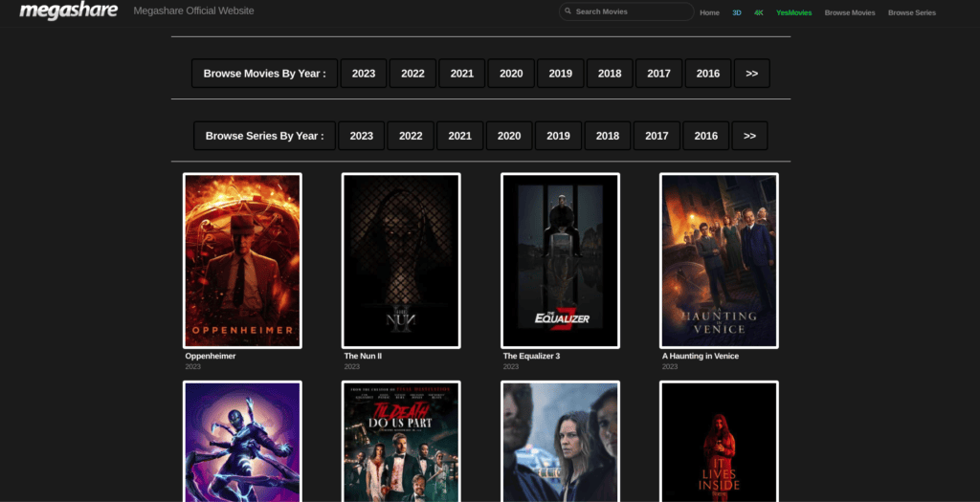Browse series from year 2023

(x=361, y=136)
